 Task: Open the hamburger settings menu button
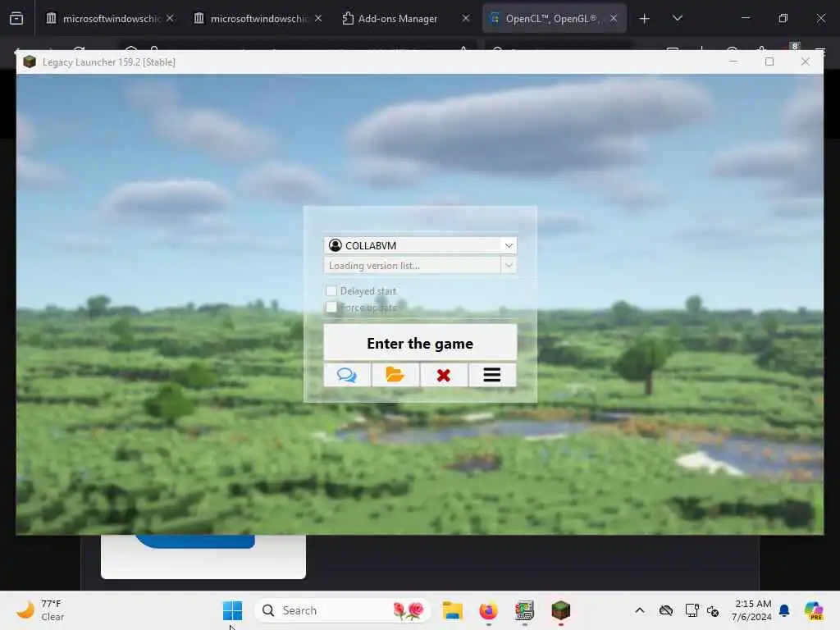click(492, 375)
